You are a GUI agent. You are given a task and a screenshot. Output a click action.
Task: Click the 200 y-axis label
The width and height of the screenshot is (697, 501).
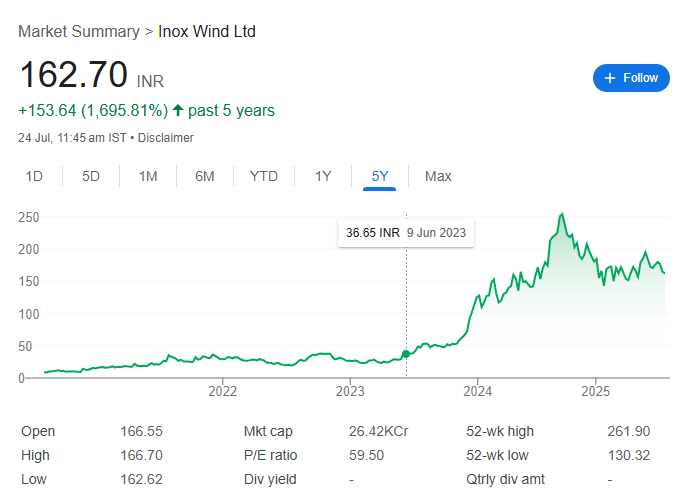click(28, 249)
